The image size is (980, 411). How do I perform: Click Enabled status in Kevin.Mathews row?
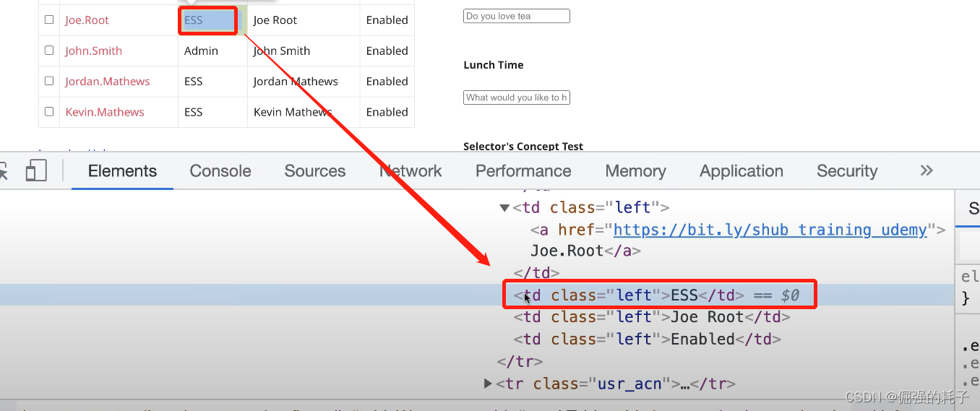pos(387,112)
